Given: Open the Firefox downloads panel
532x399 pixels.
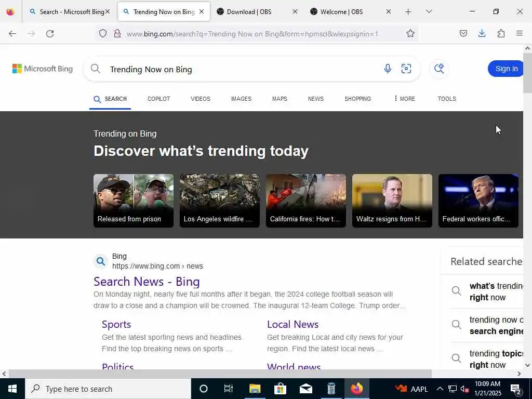Looking at the screenshot, I should 482,34.
